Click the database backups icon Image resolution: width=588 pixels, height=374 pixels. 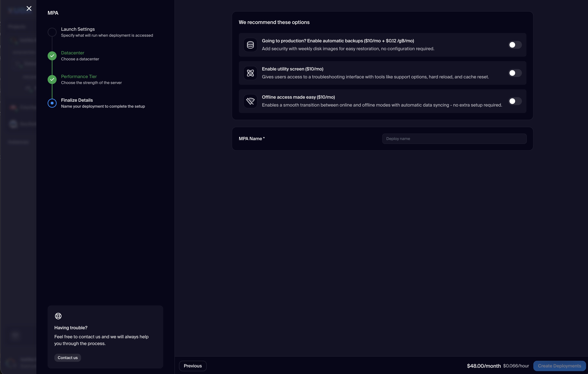[250, 45]
